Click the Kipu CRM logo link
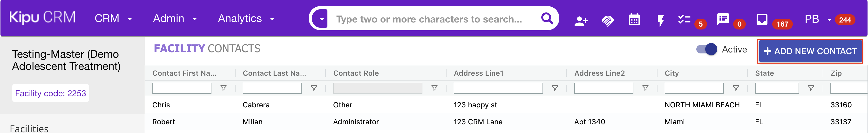This screenshot has height=133, width=868. (x=42, y=17)
